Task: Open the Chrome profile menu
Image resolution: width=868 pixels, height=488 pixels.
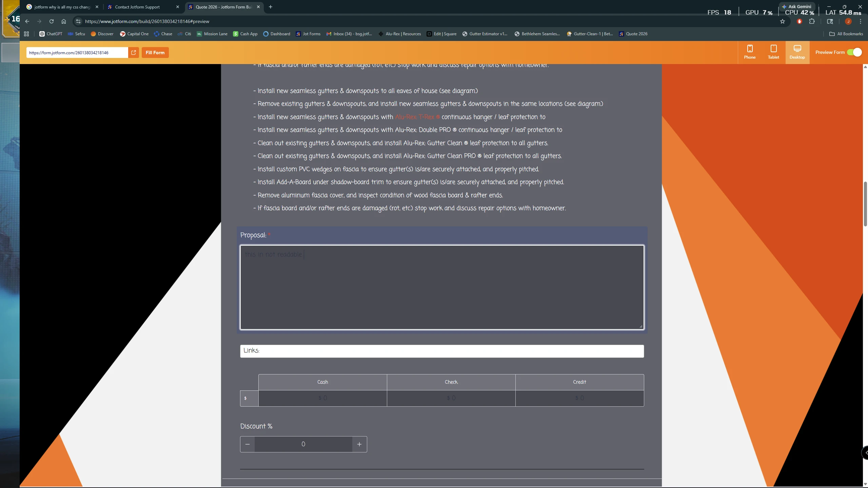Action: point(848,21)
